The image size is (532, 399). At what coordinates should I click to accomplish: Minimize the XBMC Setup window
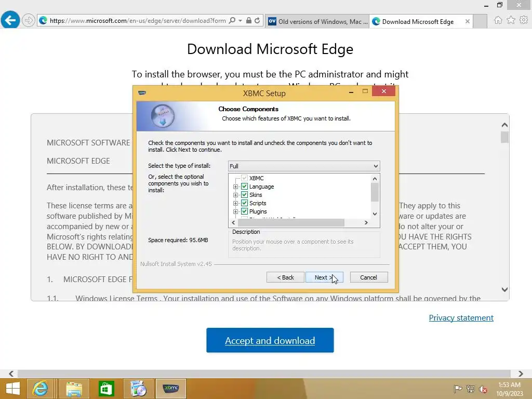pos(351,91)
